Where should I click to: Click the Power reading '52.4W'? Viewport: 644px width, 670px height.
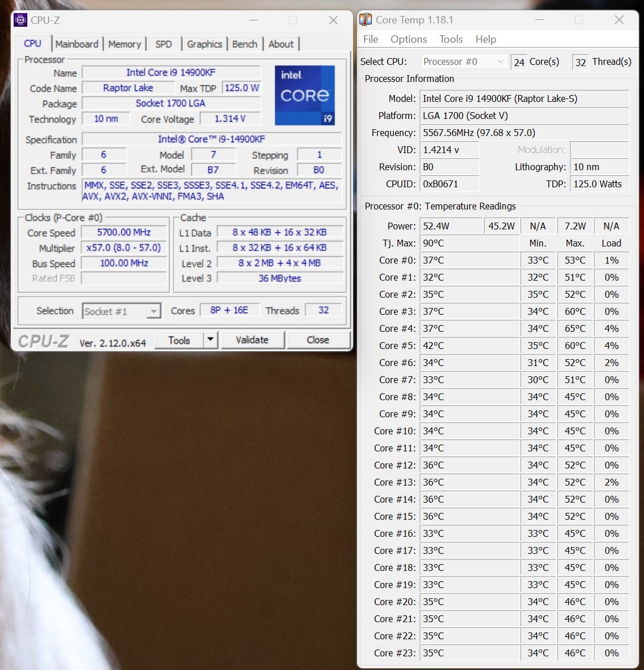tap(451, 226)
